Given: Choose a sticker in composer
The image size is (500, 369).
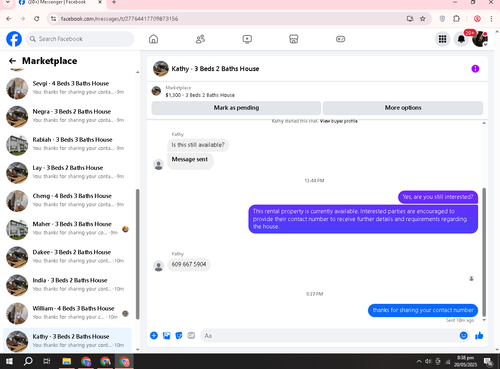Looking at the screenshot, I should coord(179,335).
